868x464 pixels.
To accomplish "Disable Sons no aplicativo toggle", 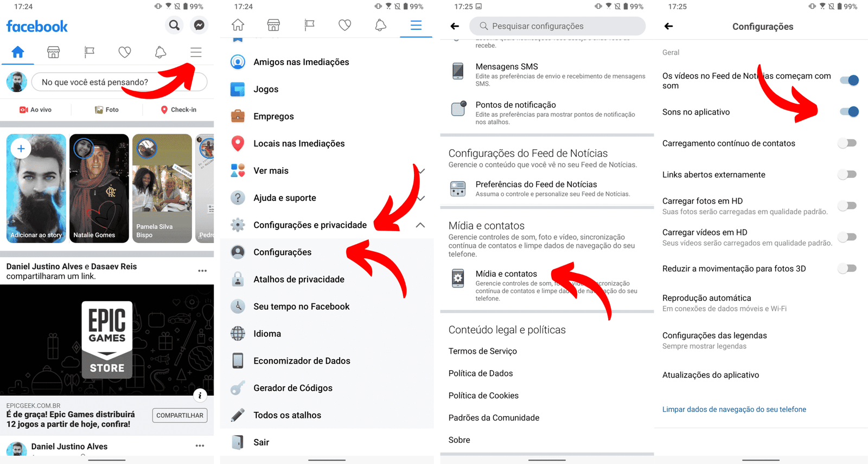I will (848, 112).
